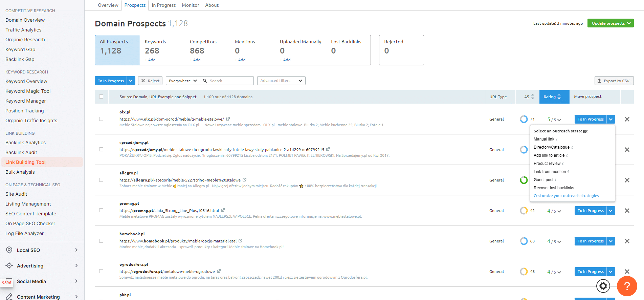Click Customize your outreach strategies link
The image size is (644, 300).
click(566, 196)
